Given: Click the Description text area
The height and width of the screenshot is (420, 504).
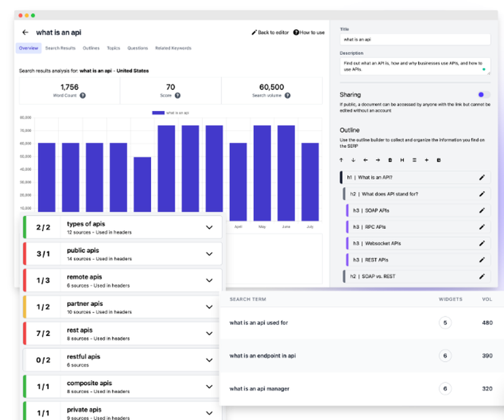Looking at the screenshot, I should pos(415,66).
